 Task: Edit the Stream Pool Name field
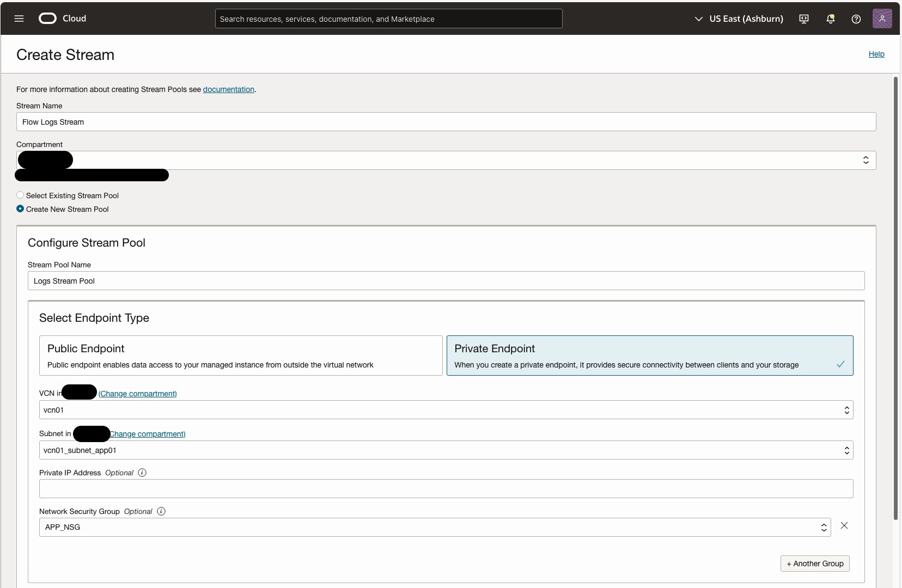click(446, 281)
